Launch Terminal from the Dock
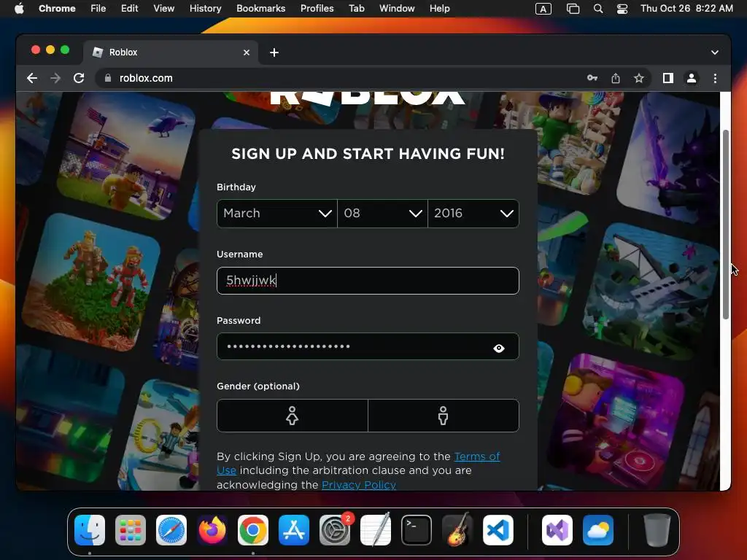 (417, 530)
